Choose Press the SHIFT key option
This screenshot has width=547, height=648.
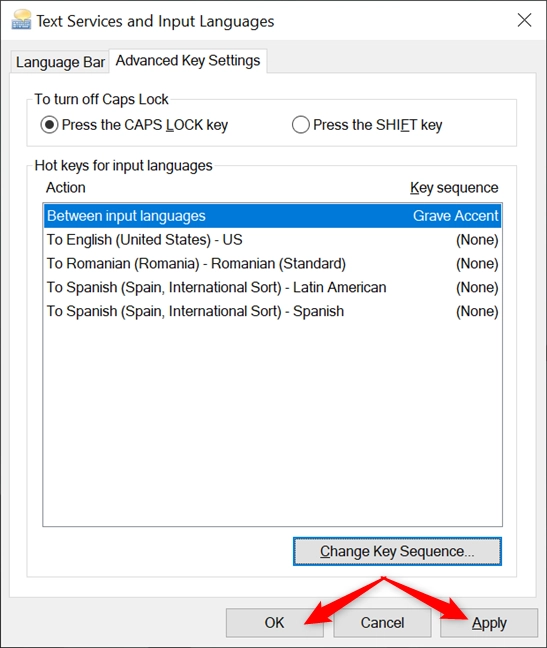(367, 125)
